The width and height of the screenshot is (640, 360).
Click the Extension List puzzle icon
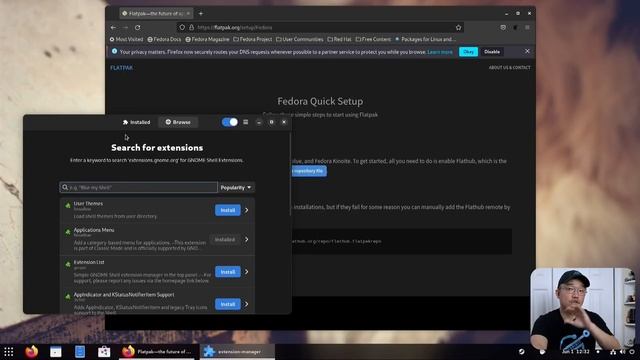pyautogui.click(x=68, y=264)
